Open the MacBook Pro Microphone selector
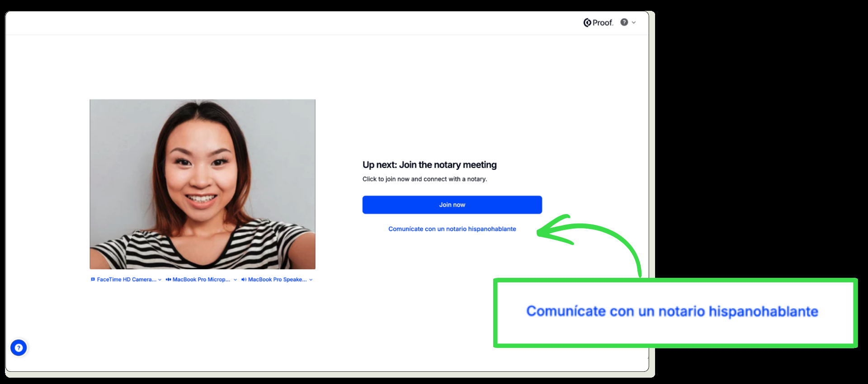 click(x=202, y=280)
